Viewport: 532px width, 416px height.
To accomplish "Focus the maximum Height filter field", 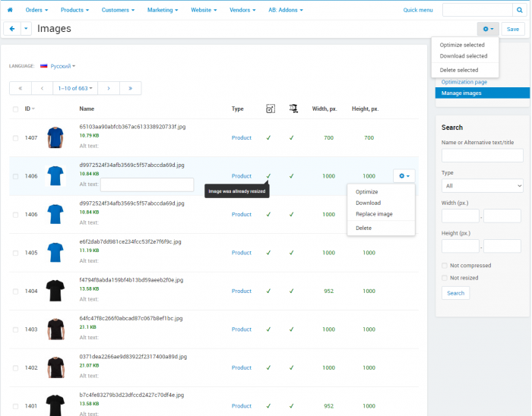I will pos(502,246).
